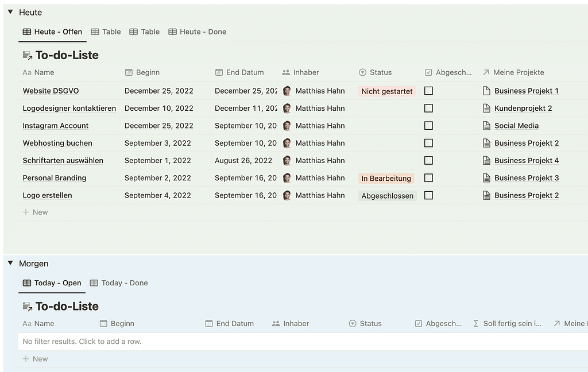Image resolution: width=588 pixels, height=372 pixels.
Task: Click the page icon beside Business Projekt 1
Action: point(486,91)
